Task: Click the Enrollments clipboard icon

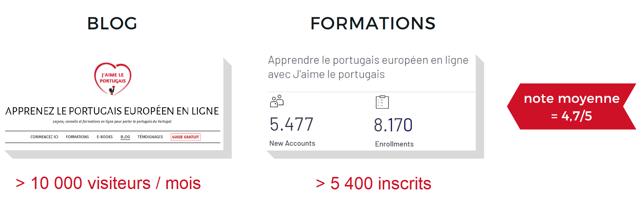Action: (382, 102)
